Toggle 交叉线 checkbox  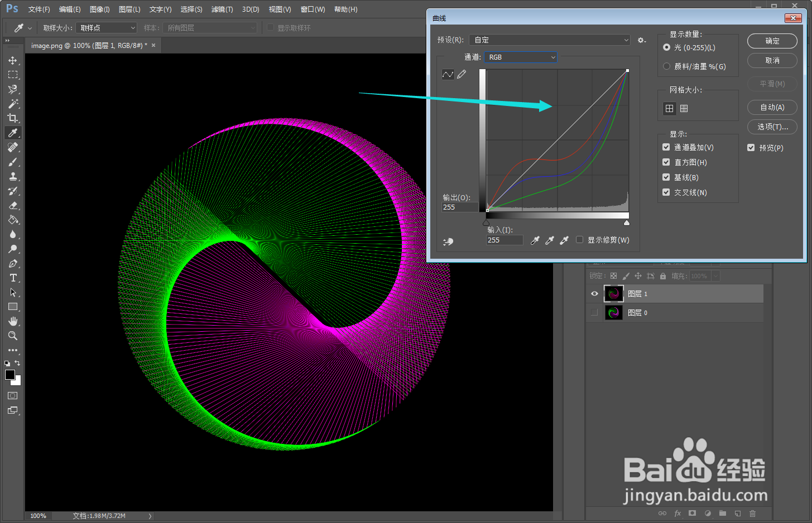(666, 192)
